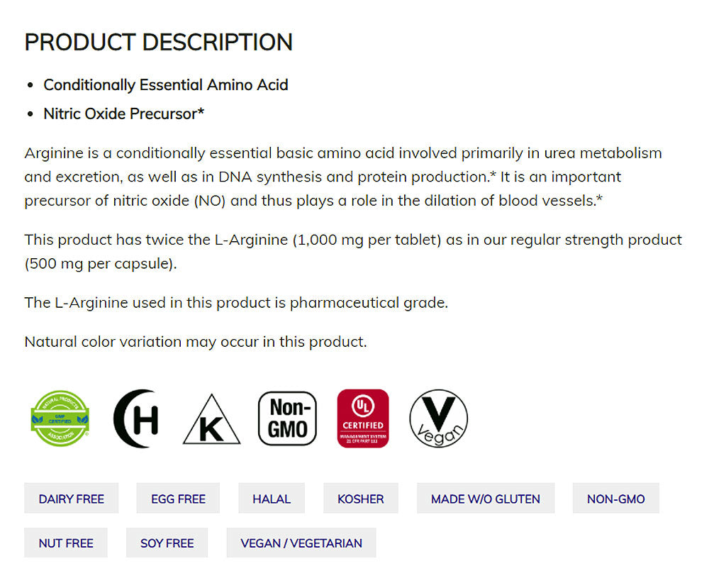The height and width of the screenshot is (588, 709).
Task: Click the Nitric Oxide Precursor bullet
Action: [124, 113]
